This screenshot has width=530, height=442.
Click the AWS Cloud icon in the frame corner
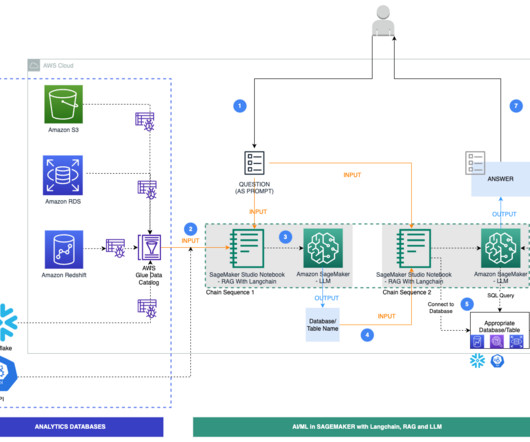click(34, 65)
